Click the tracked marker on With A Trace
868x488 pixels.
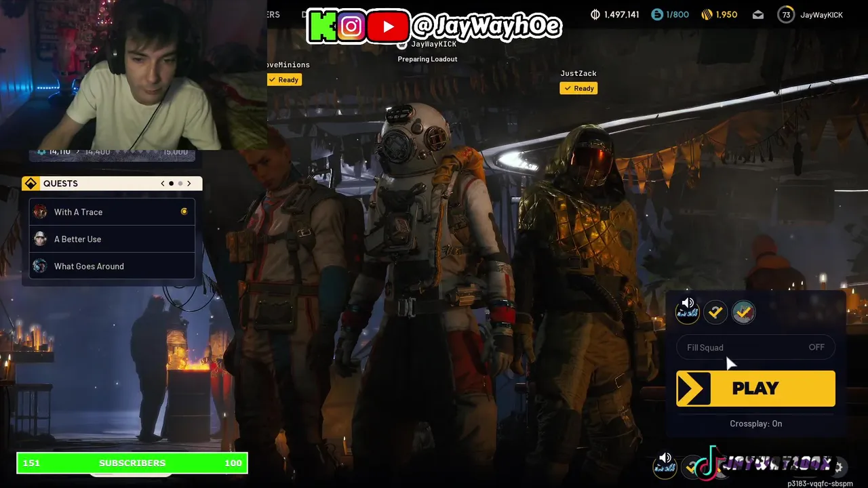click(x=184, y=211)
